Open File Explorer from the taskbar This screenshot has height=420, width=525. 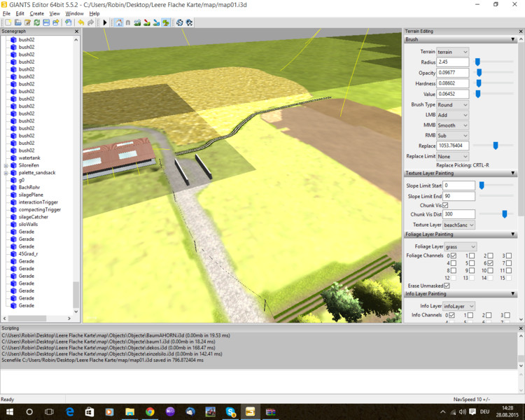pyautogui.click(x=130, y=412)
